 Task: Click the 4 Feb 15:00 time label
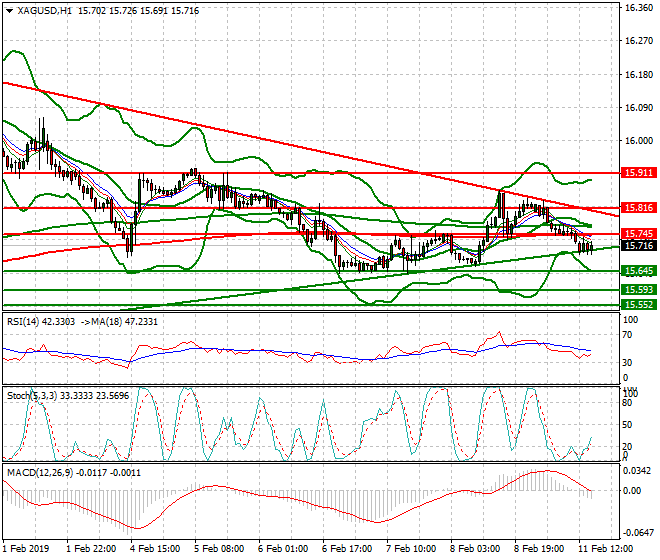155,549
